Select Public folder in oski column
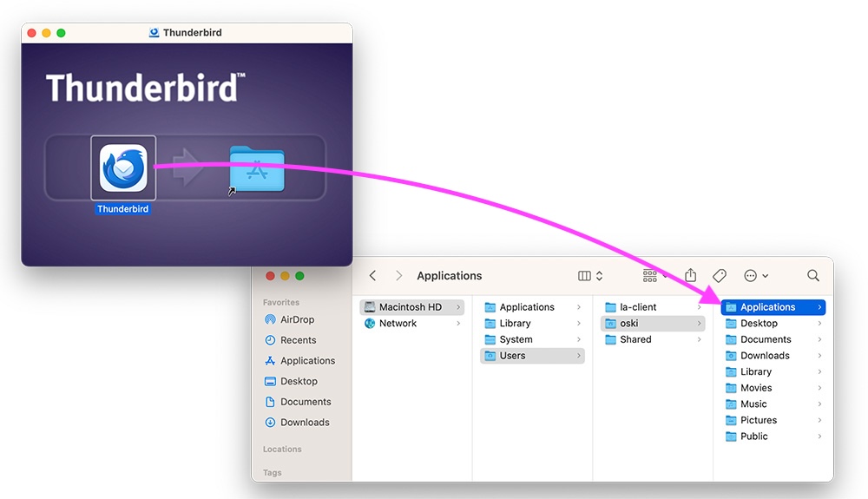868x499 pixels. pyautogui.click(x=773, y=436)
